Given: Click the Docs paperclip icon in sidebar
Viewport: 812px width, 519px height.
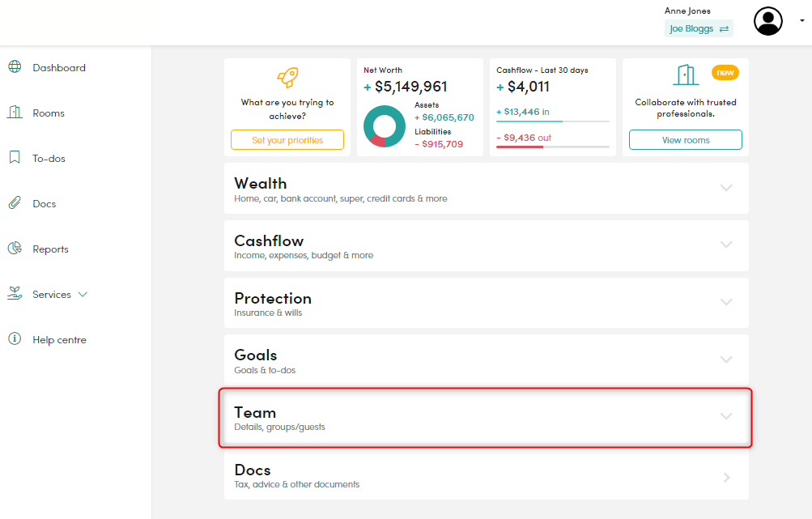Looking at the screenshot, I should point(15,202).
